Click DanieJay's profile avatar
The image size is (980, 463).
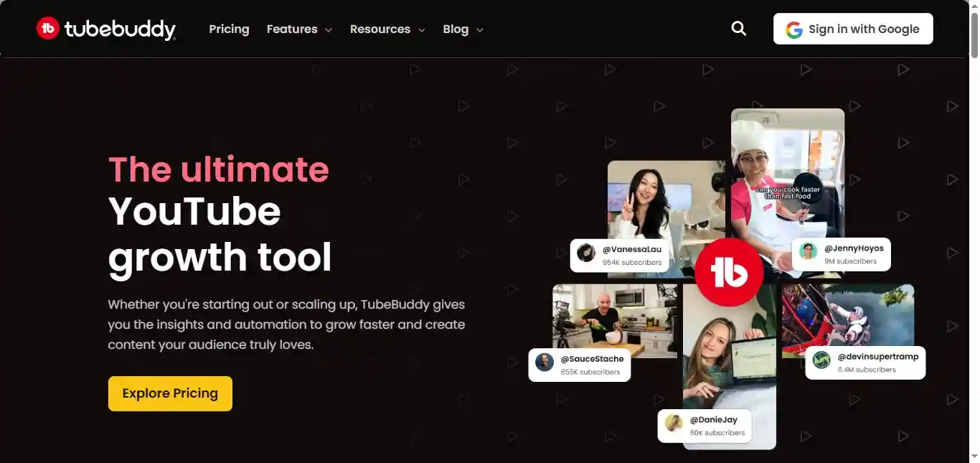tap(674, 424)
